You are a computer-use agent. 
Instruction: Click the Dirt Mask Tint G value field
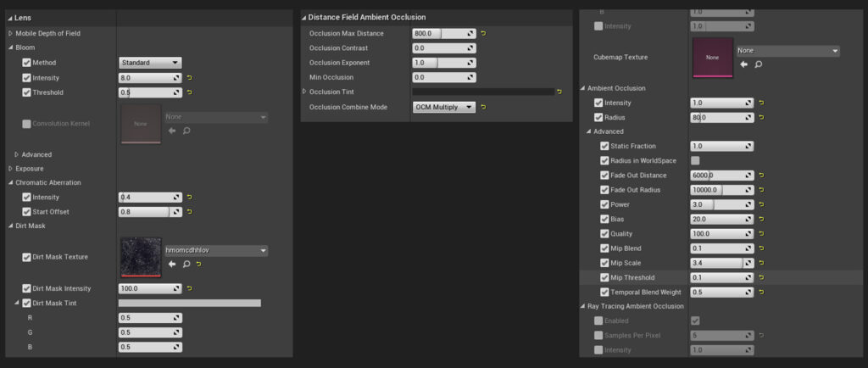point(150,332)
